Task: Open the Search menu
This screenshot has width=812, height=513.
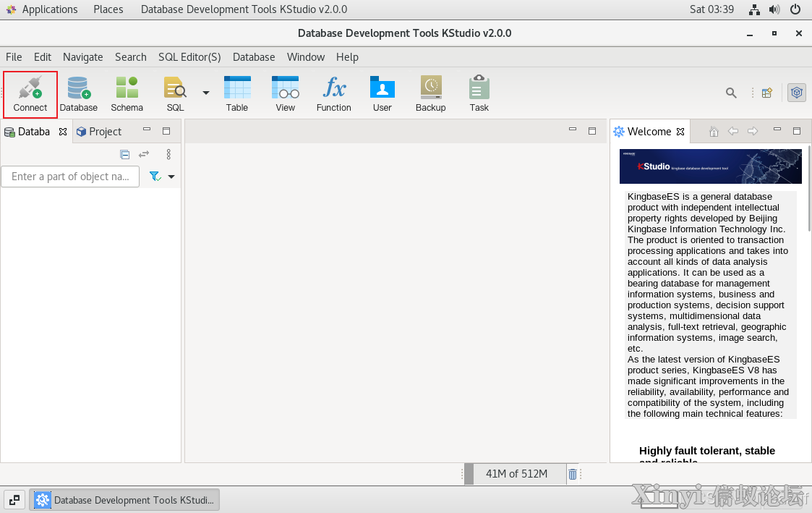Action: (130, 57)
